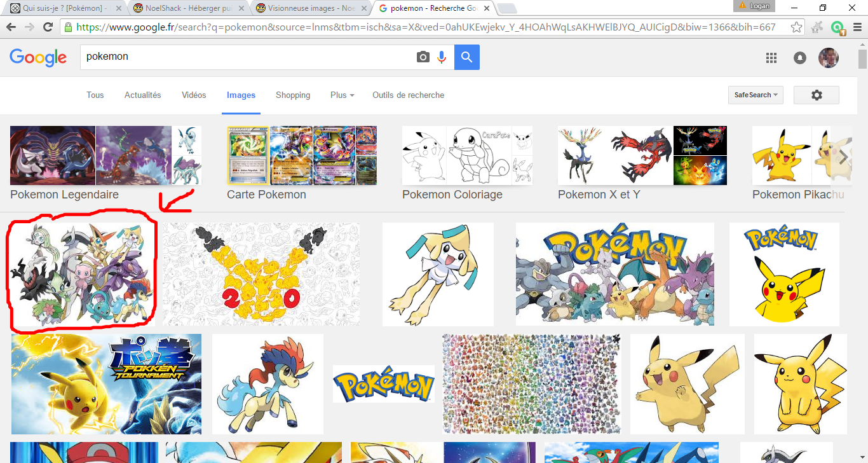
Task: Open the search settings gear
Action: (817, 95)
